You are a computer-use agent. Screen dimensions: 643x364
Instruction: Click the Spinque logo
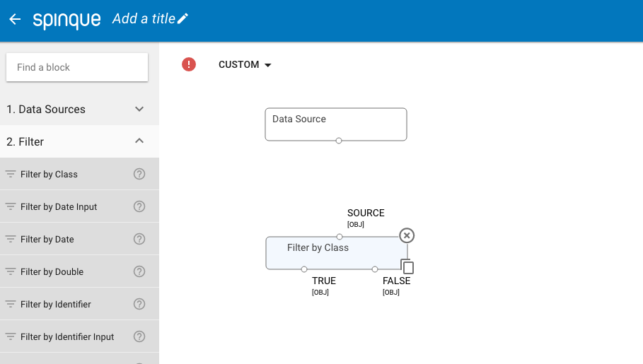66,20
